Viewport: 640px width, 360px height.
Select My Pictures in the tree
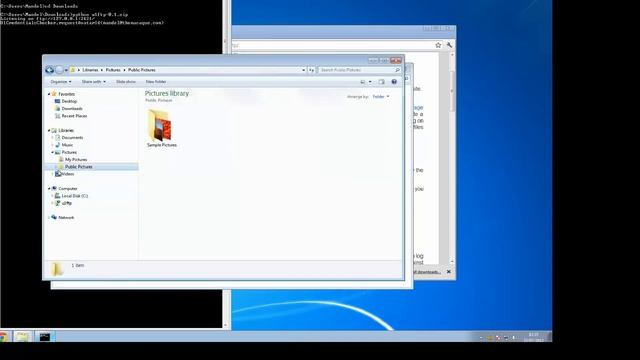76,160
